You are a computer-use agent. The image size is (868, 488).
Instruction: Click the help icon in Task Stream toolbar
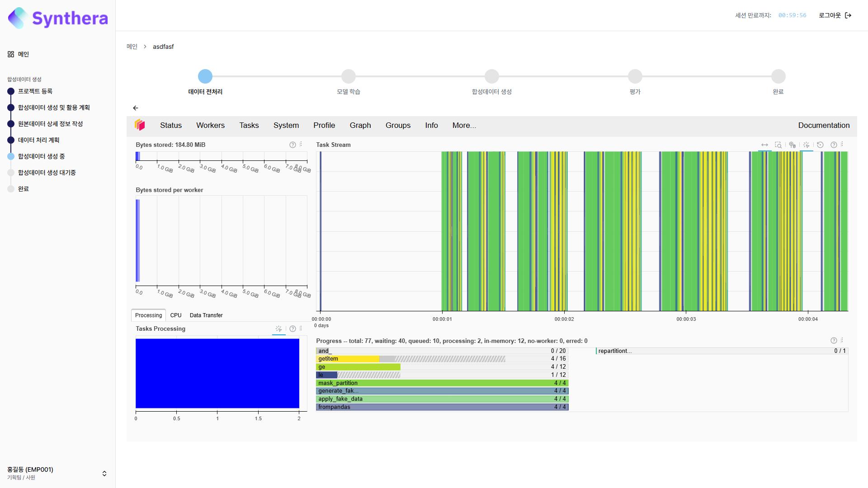[834, 145]
